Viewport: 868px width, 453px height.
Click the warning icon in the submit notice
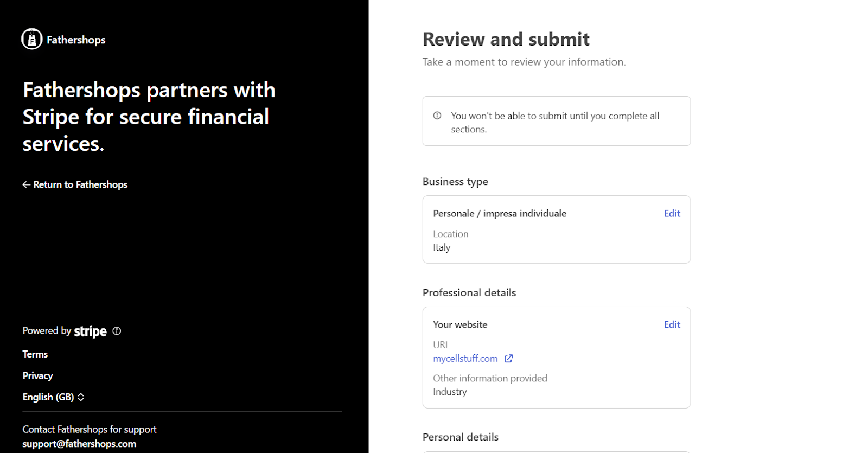tap(437, 116)
